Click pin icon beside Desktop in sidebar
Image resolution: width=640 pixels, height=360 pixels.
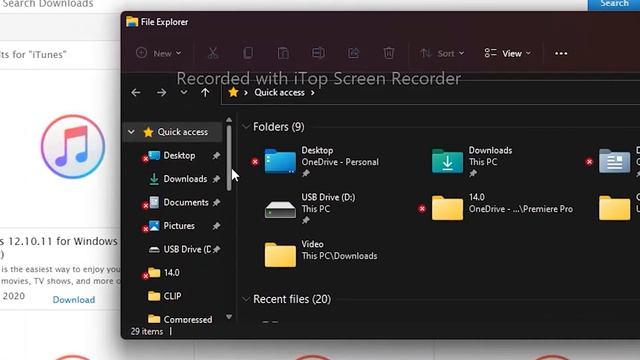216,156
